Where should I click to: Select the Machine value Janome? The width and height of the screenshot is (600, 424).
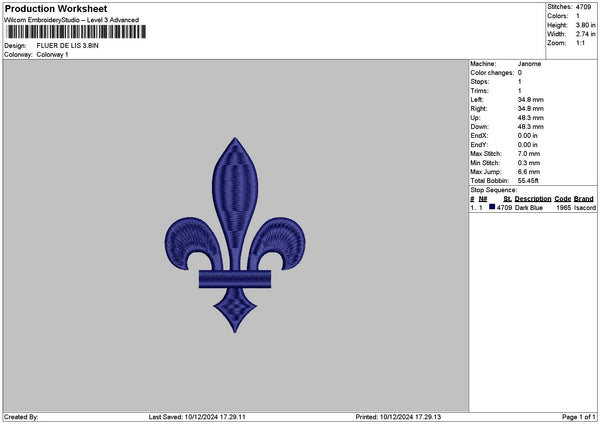click(529, 64)
